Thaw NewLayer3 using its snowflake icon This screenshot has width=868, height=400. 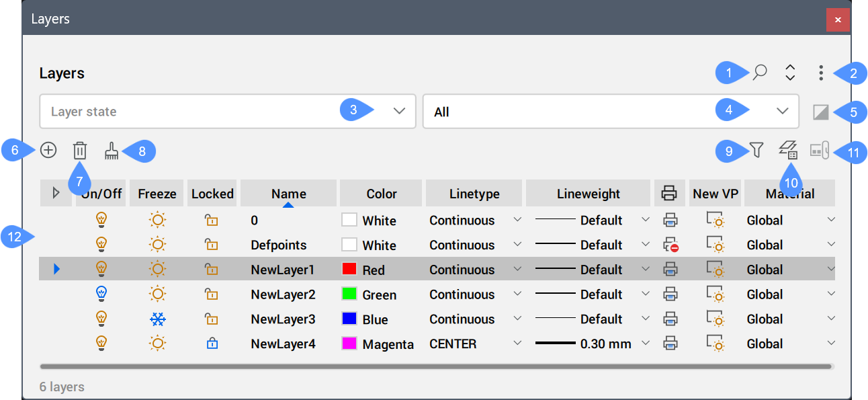[157, 319]
